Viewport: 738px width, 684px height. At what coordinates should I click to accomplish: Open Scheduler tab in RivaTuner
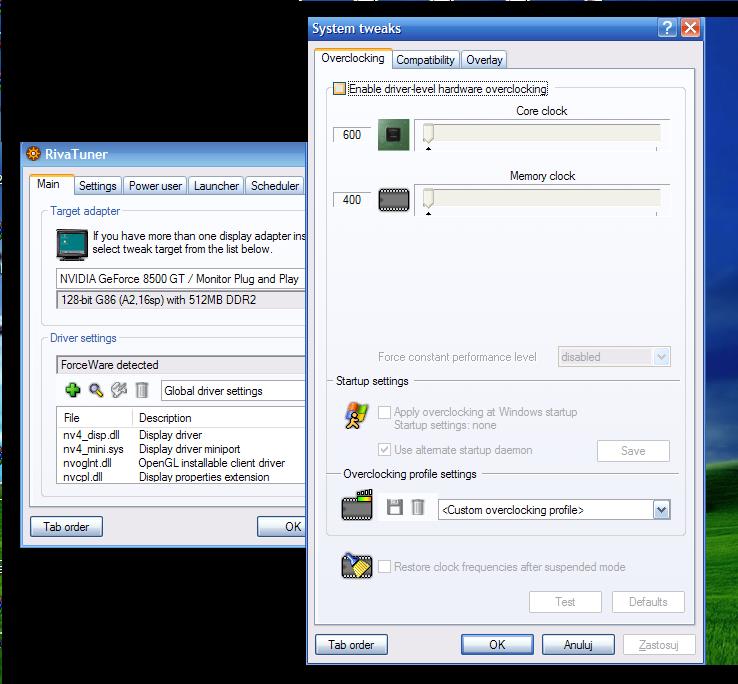coord(275,186)
